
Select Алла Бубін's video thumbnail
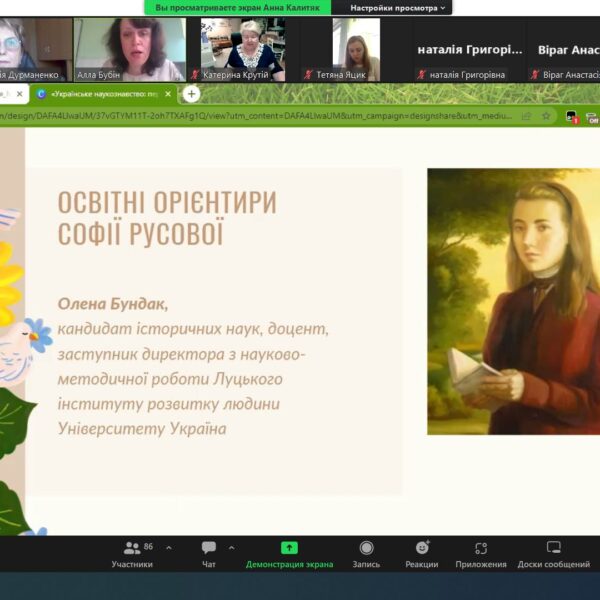pyautogui.click(x=130, y=48)
